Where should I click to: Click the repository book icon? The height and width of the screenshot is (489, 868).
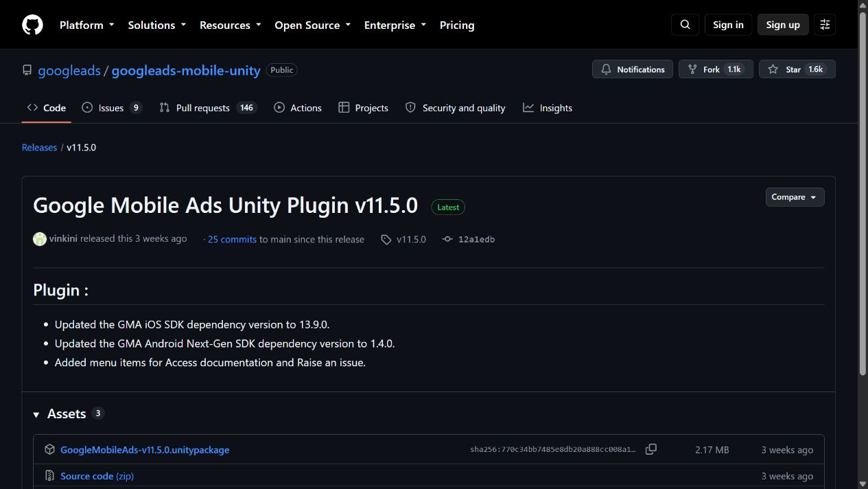coord(27,70)
